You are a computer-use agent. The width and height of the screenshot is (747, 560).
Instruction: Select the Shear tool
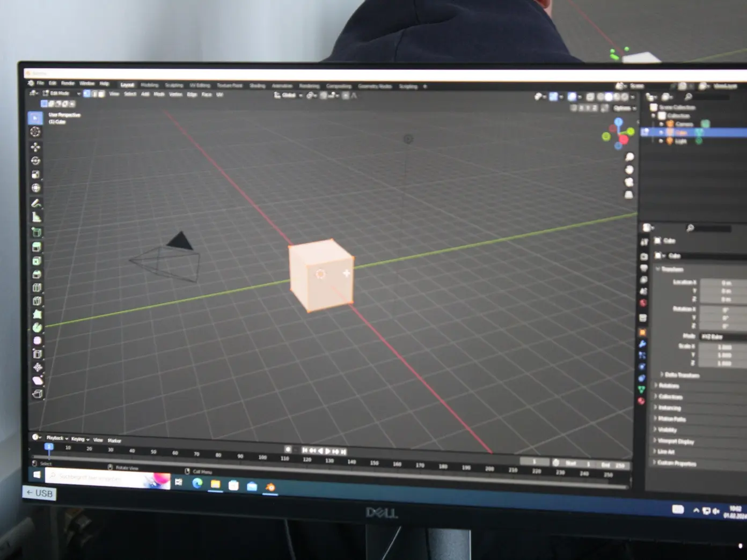38,381
